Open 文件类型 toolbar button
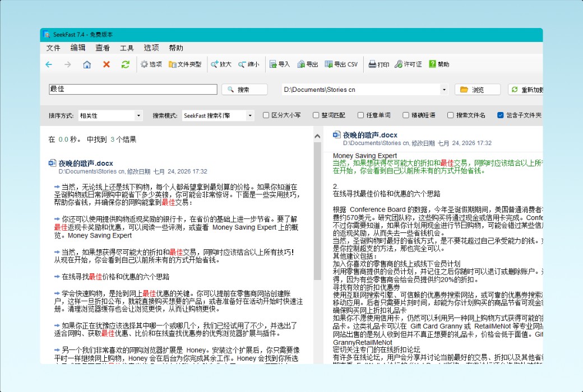The height and width of the screenshot is (392, 583). 185,64
